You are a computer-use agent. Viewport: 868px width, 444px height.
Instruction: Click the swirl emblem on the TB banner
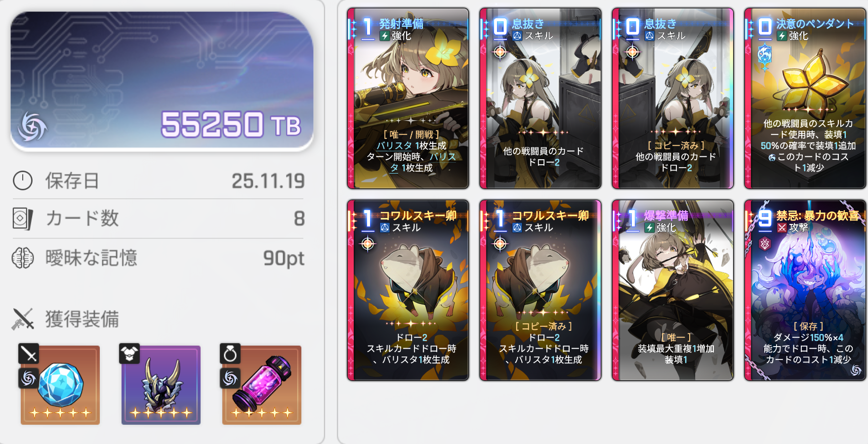coord(32,126)
